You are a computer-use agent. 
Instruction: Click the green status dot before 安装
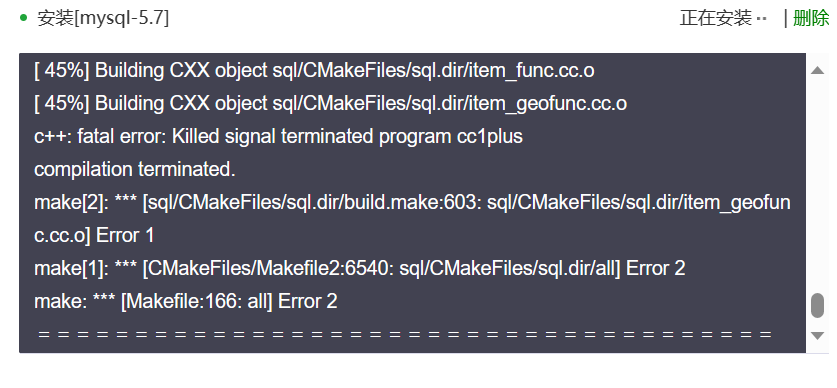pos(23,18)
